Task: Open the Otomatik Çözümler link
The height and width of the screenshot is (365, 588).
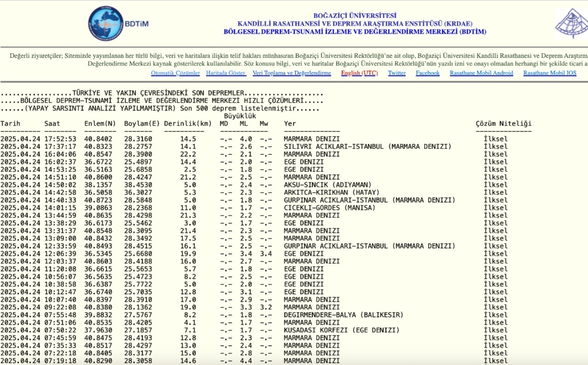Action: tap(175, 73)
